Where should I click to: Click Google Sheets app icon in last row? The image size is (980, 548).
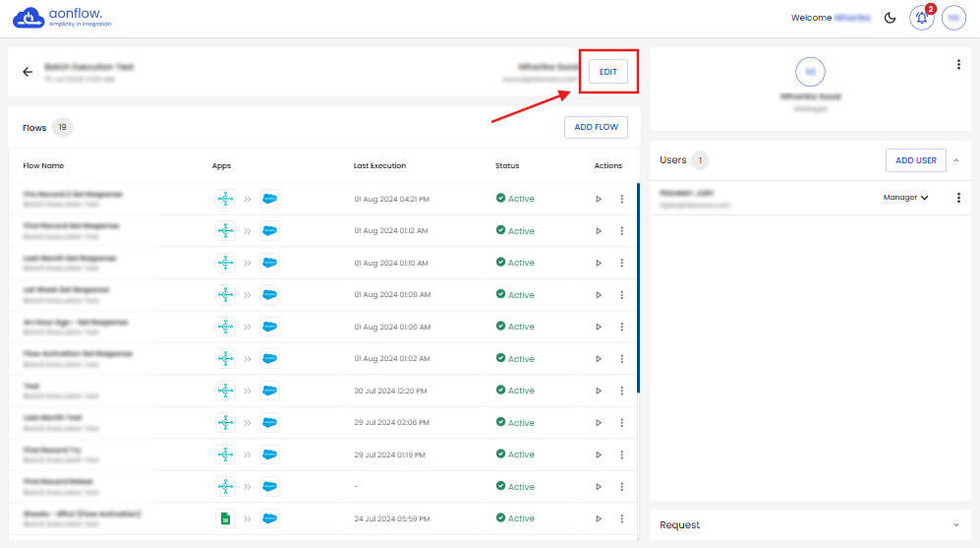coord(225,518)
